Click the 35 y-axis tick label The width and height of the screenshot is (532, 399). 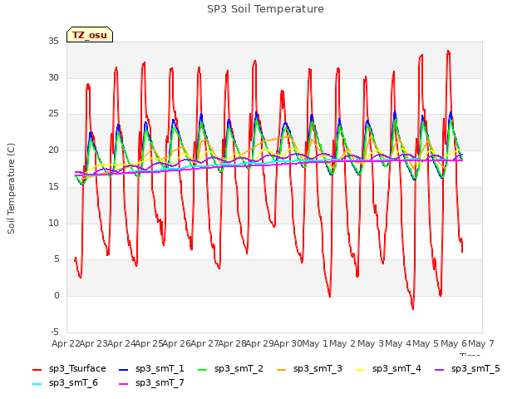pyautogui.click(x=53, y=41)
